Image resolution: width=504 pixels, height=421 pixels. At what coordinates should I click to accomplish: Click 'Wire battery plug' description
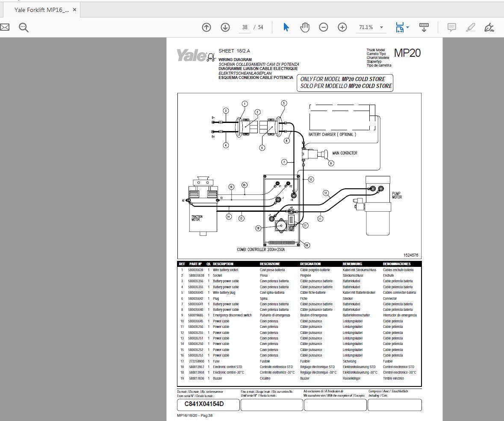click(224, 292)
